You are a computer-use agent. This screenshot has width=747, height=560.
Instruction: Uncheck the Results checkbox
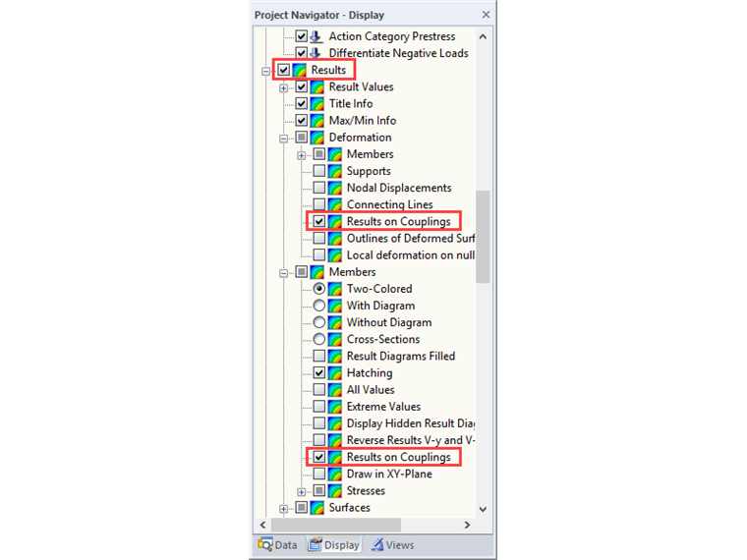pyautogui.click(x=284, y=70)
